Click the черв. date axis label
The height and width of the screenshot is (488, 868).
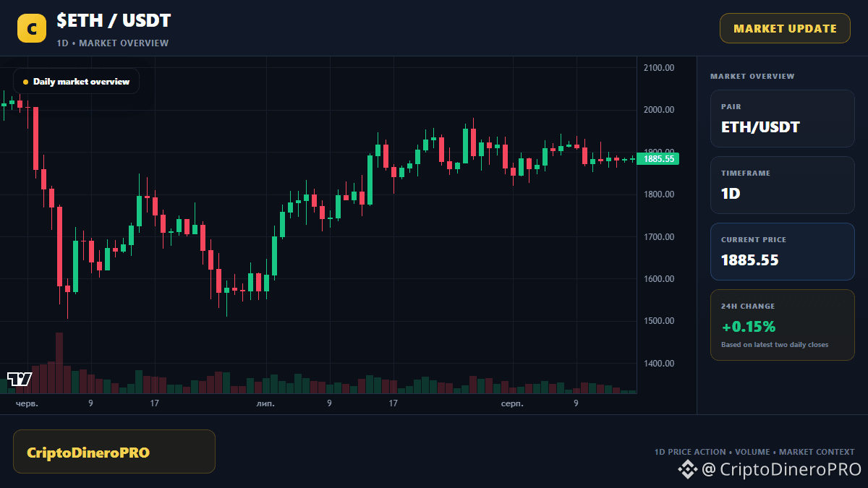(27, 403)
